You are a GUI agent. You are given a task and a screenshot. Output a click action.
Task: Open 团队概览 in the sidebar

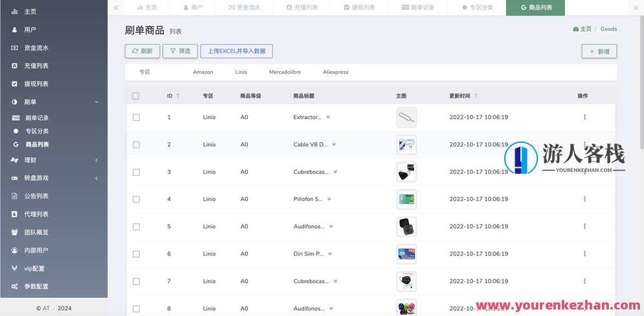[53, 232]
